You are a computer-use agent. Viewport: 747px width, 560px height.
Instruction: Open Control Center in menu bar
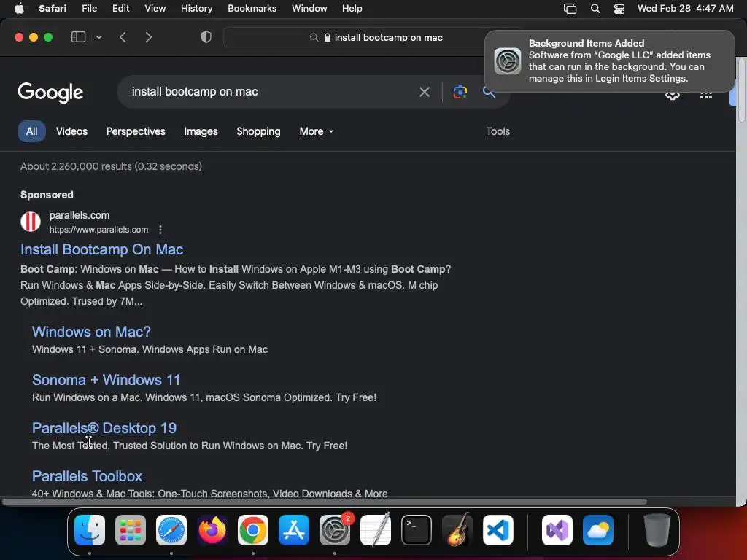pyautogui.click(x=619, y=9)
